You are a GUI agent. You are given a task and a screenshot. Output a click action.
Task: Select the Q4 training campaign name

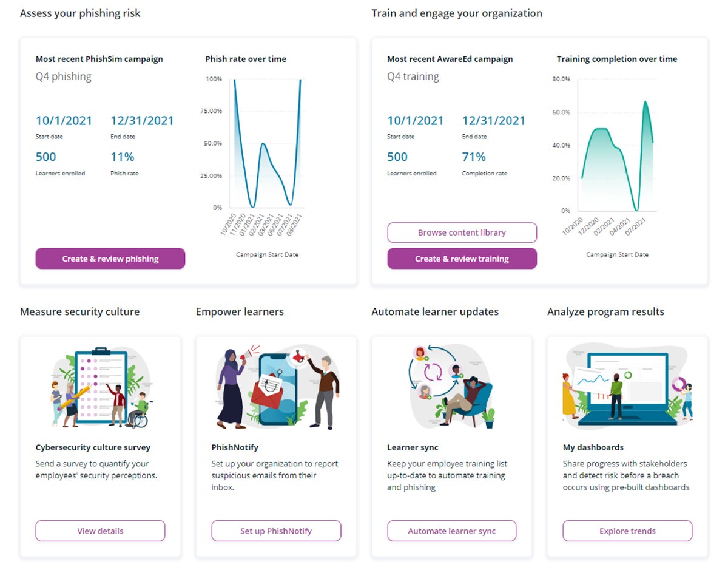point(414,76)
